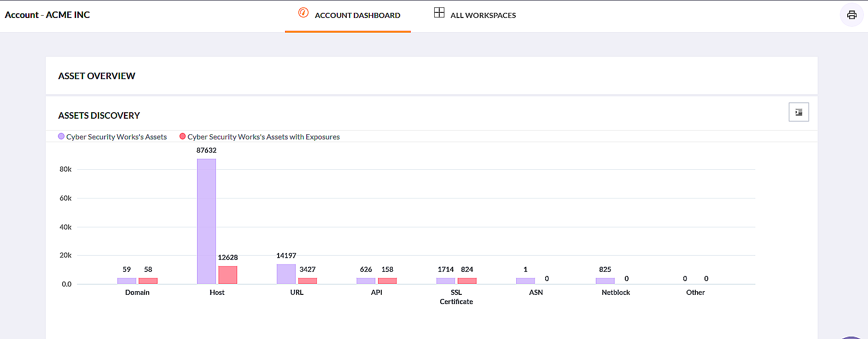Click the ASN axis label
This screenshot has width=868, height=339.
[x=536, y=293]
